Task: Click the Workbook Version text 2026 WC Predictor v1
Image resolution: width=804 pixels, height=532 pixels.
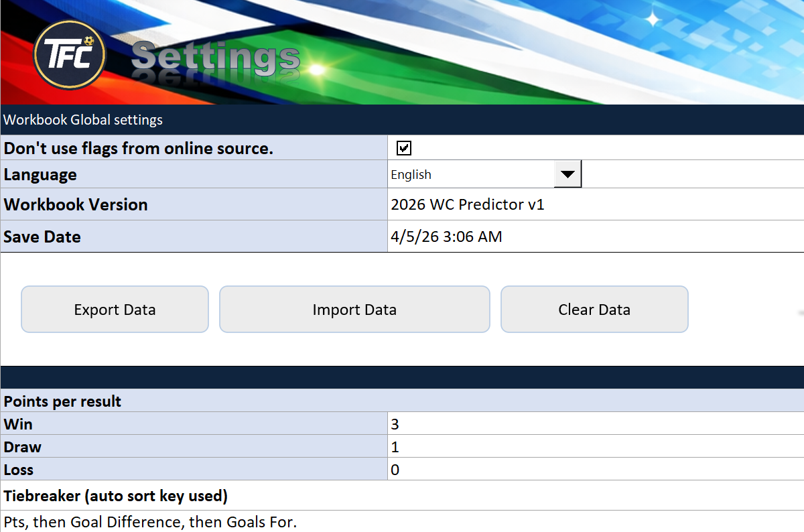Action: 469,205
